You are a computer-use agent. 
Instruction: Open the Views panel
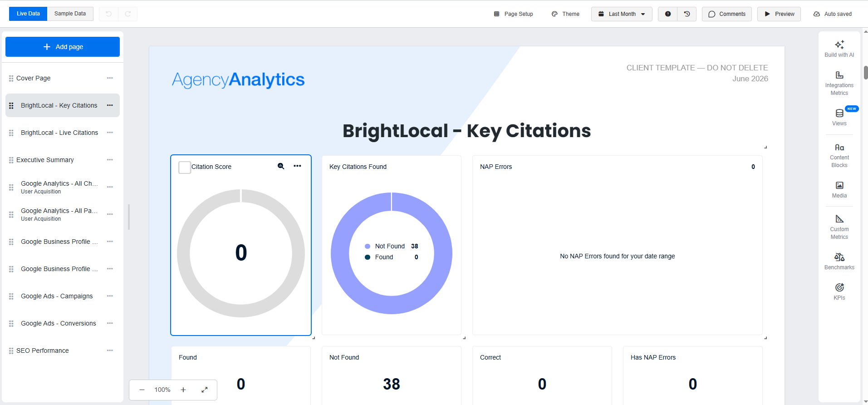coord(839,117)
